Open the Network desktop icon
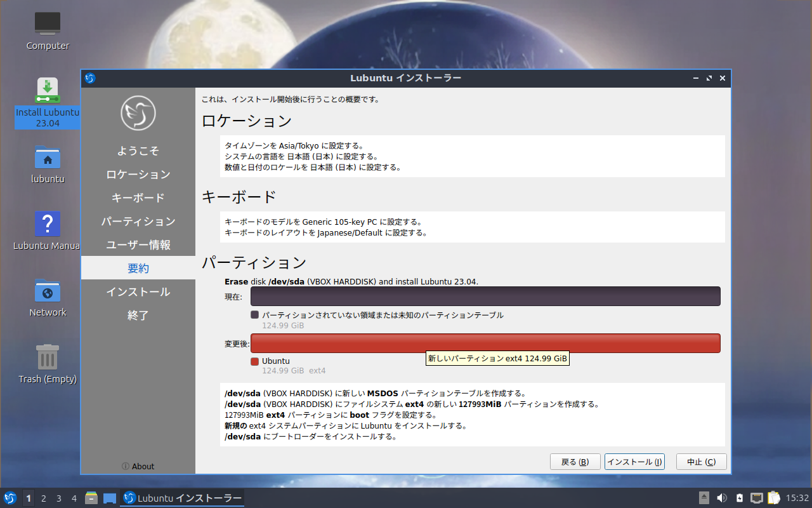 (x=48, y=298)
